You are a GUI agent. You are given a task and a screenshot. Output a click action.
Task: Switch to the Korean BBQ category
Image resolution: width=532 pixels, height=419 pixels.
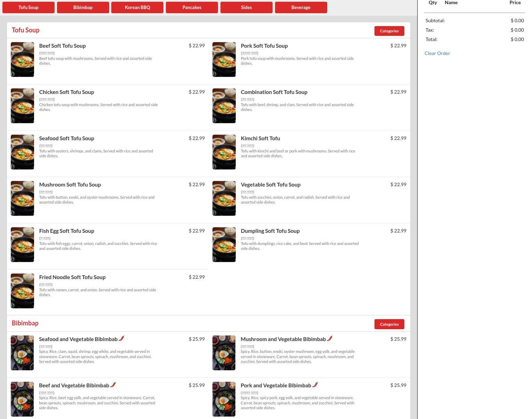pyautogui.click(x=137, y=7)
